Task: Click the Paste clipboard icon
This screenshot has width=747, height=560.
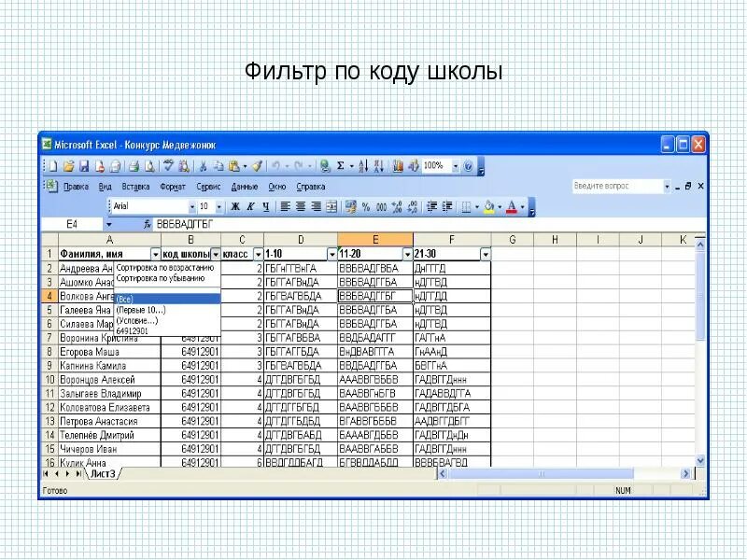Action: point(234,166)
